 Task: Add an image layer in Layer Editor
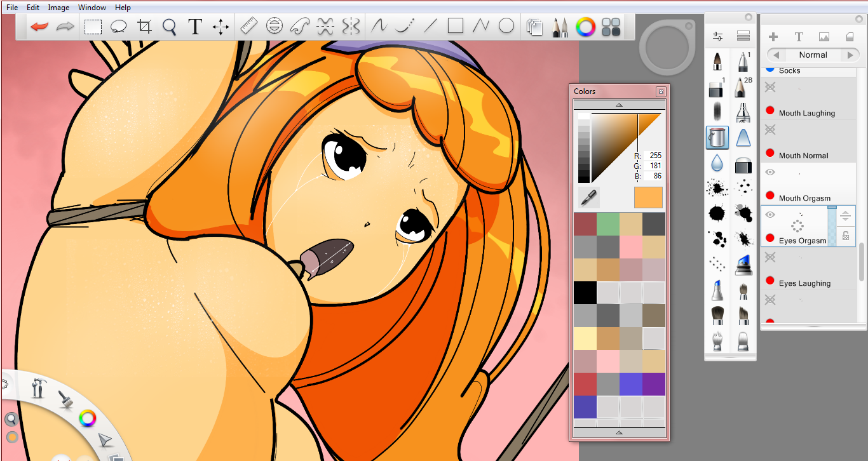pos(824,37)
